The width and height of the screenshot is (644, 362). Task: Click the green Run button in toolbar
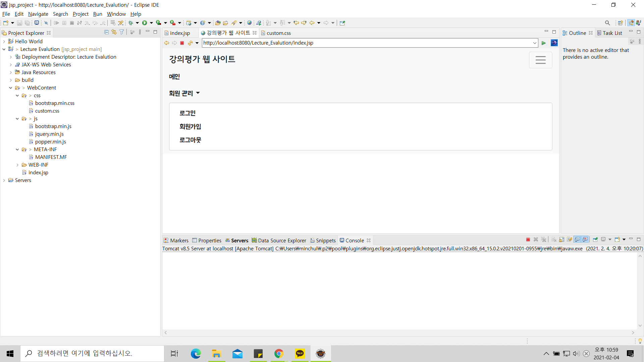coord(145,23)
